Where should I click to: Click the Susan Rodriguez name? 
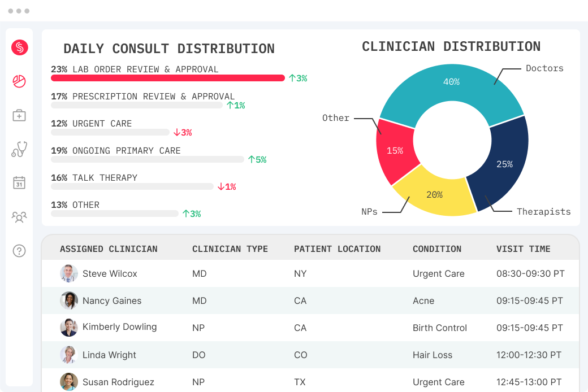point(118,382)
